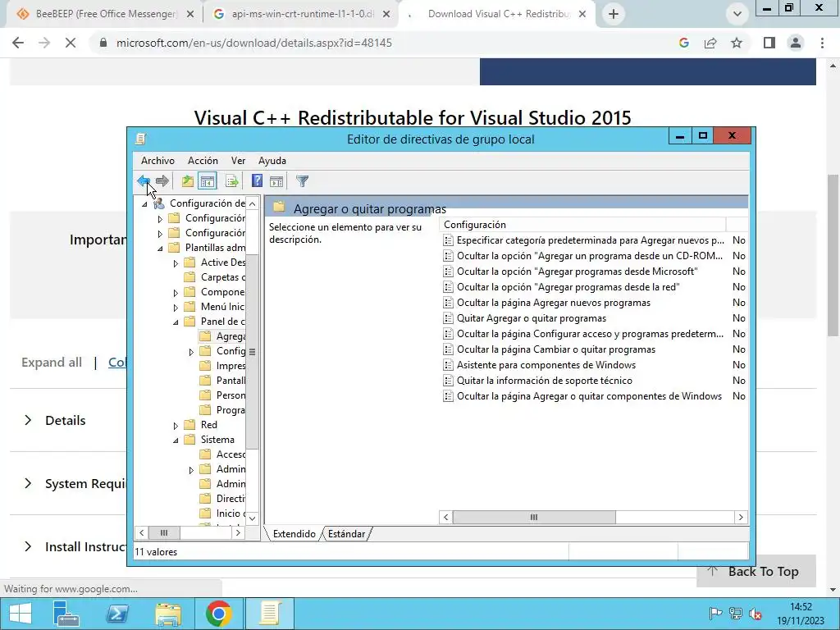Click the Chrome taskbar icon
The height and width of the screenshot is (630, 840).
[x=218, y=614]
